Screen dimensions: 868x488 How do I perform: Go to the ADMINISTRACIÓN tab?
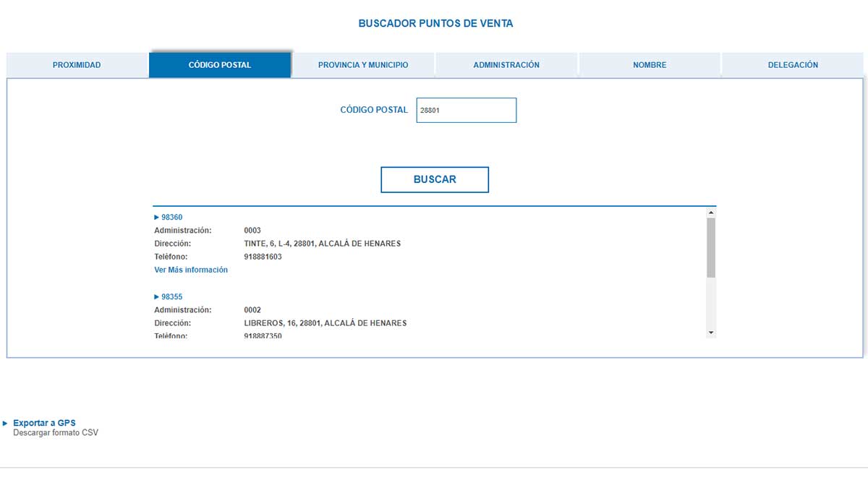(506, 65)
